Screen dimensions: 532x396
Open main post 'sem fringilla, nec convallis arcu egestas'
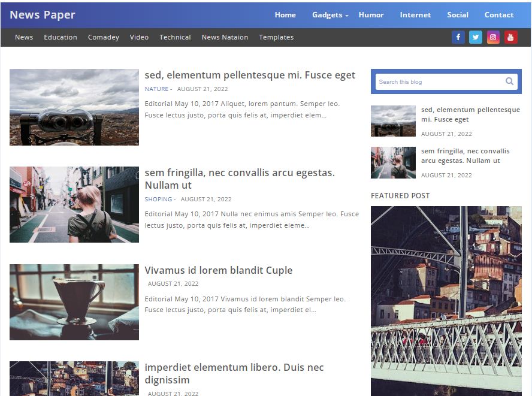coord(240,179)
